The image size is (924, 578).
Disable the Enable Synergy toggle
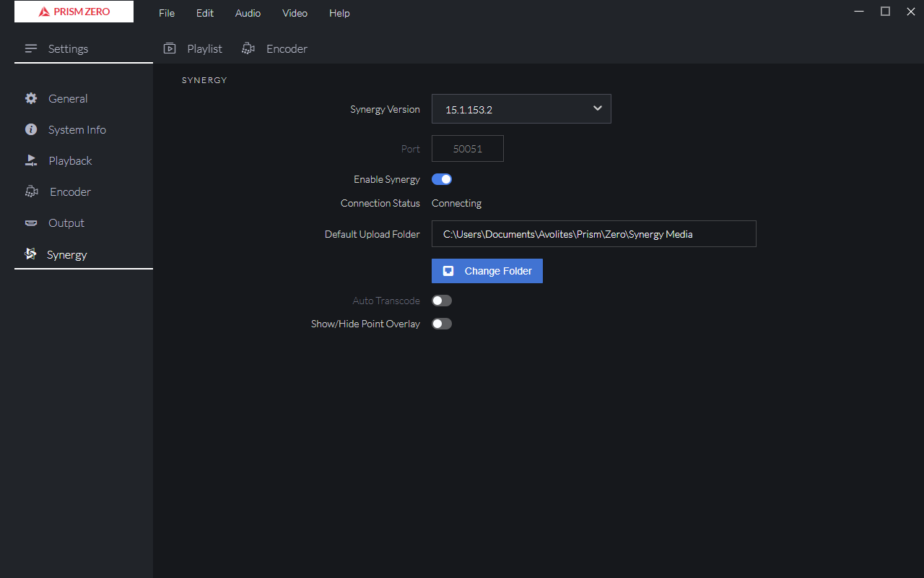pos(441,178)
